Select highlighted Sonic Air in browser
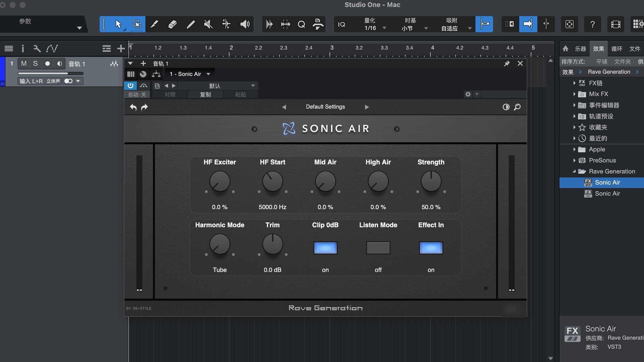Image resolution: width=644 pixels, height=362 pixels. [602, 182]
